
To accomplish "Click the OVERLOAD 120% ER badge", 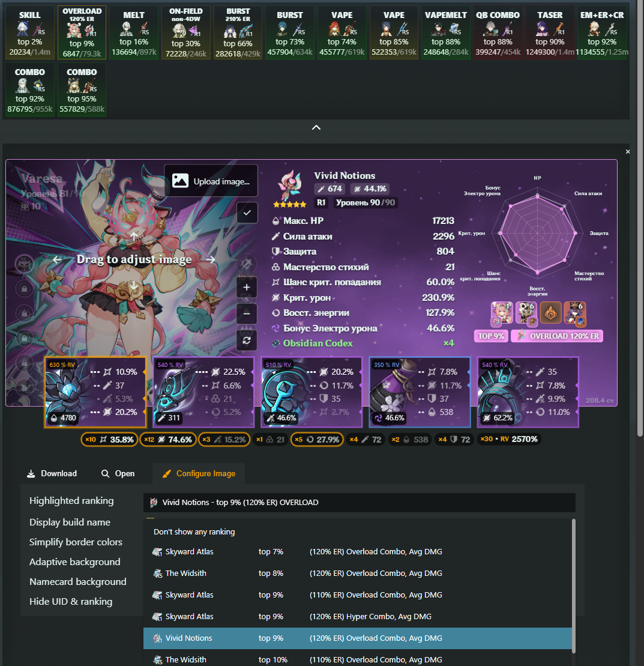I will tap(557, 336).
